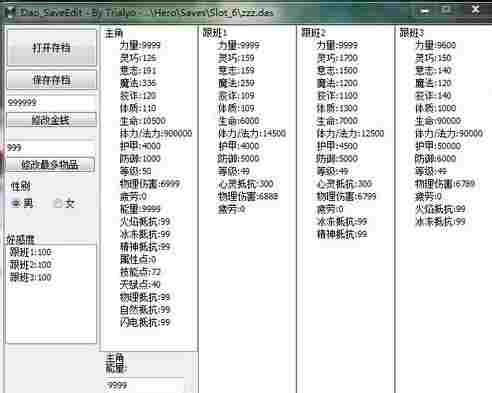Viewport: 492px width, 393px height.
Task: Click the app icon in the title bar
Action: point(11,13)
